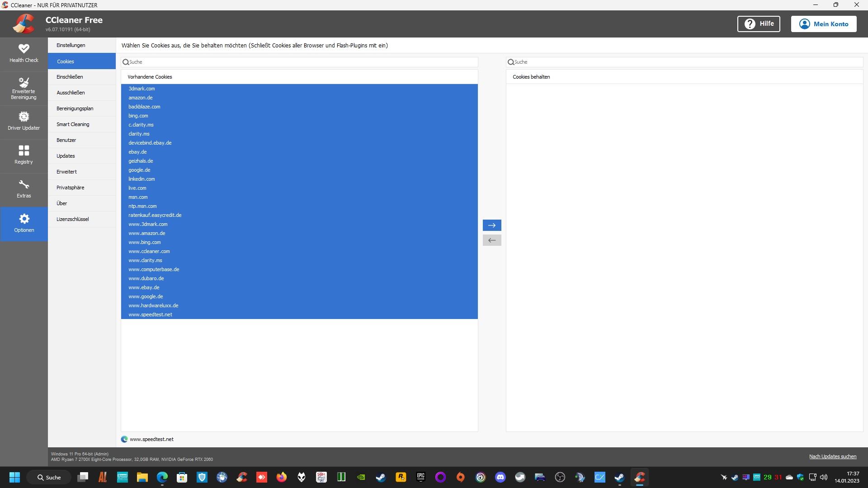The width and height of the screenshot is (868, 488).
Task: Launch Firefox from taskbar
Action: click(282, 477)
